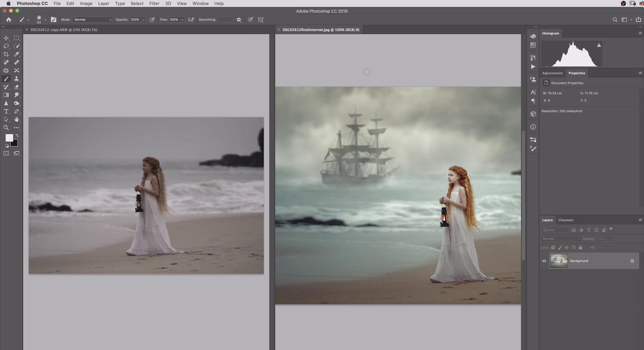Viewport: 644px width, 350px height.
Task: Open the blending Mode dropdown
Action: tap(93, 20)
